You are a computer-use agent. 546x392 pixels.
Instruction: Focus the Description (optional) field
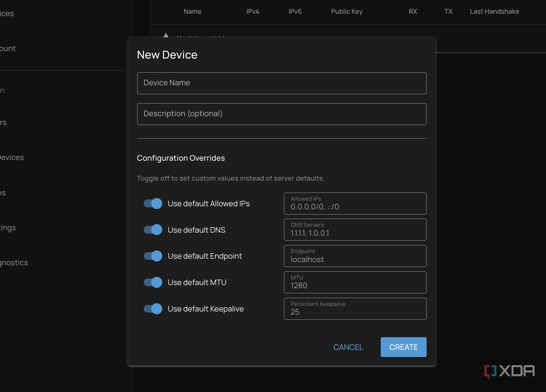[x=282, y=114]
